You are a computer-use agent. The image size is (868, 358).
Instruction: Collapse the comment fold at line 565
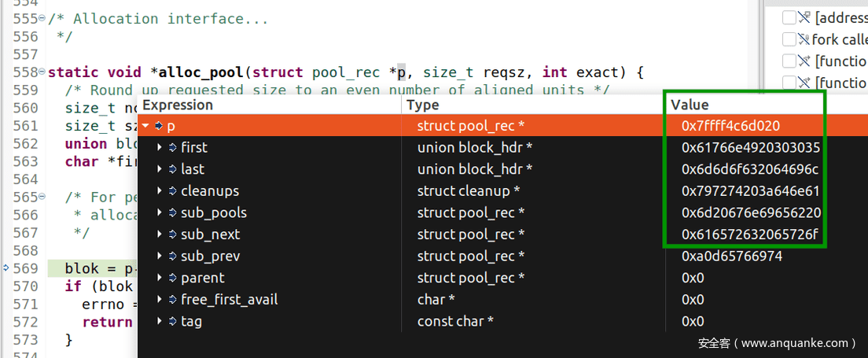(42, 197)
